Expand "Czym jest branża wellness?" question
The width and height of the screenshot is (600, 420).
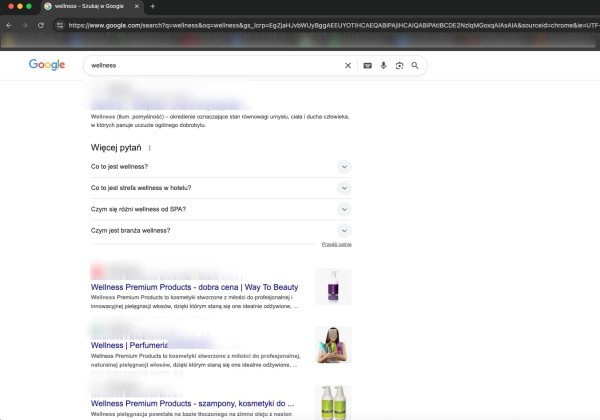pyautogui.click(x=344, y=230)
